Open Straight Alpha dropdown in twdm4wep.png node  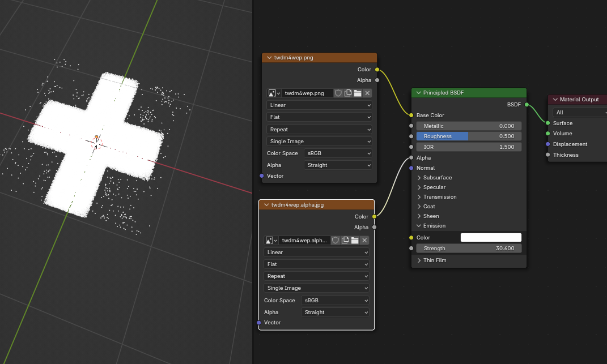click(x=338, y=165)
